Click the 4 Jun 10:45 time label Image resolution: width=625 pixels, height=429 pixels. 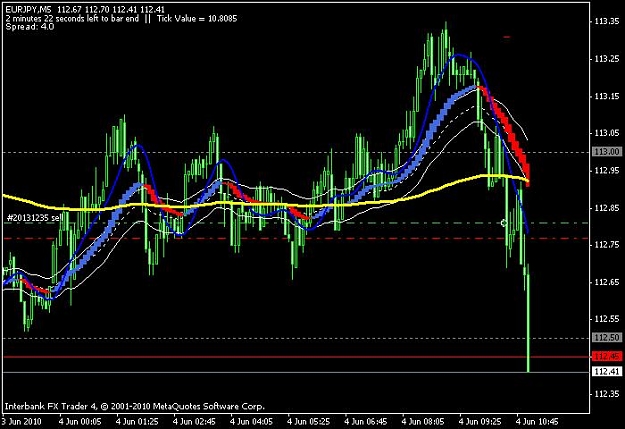537,421
